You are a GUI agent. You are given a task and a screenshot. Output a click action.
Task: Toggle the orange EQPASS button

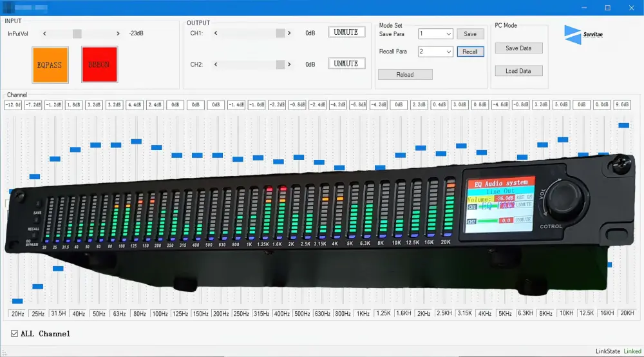[x=50, y=64]
